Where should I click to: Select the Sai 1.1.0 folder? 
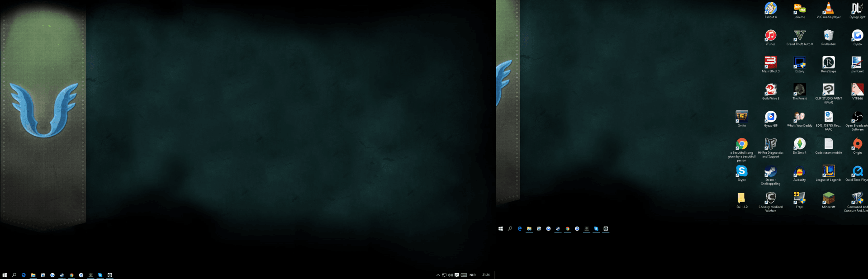click(741, 199)
